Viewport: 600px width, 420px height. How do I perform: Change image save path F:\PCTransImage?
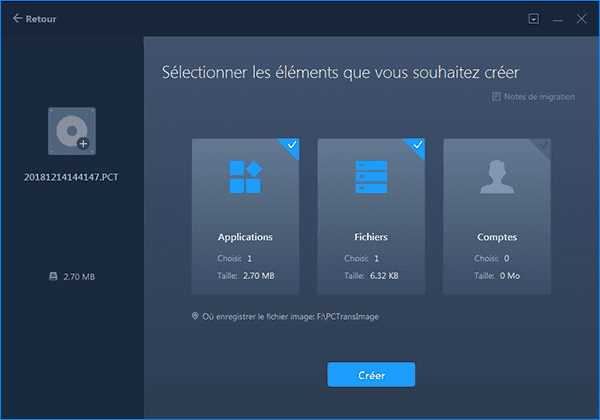tap(348, 317)
